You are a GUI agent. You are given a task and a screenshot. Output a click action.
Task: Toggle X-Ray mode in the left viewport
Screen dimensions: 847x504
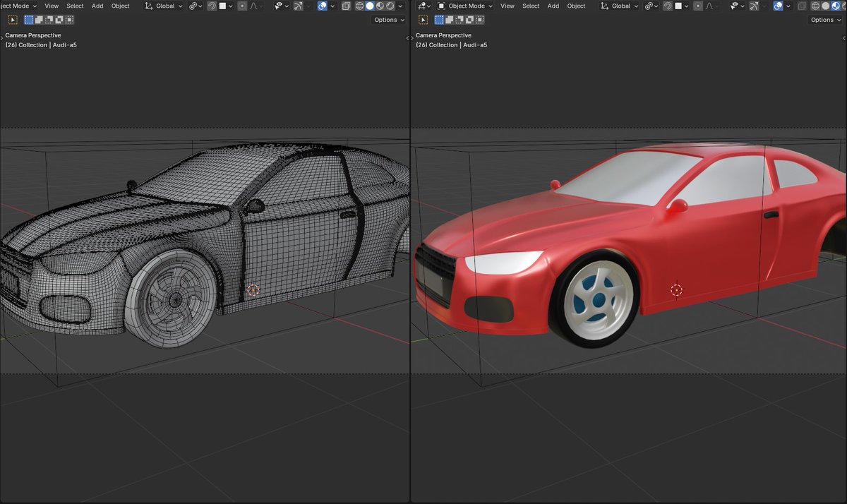tap(346, 6)
